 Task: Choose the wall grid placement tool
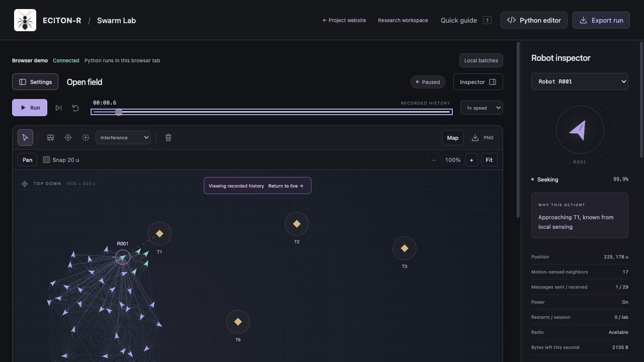click(x=51, y=137)
